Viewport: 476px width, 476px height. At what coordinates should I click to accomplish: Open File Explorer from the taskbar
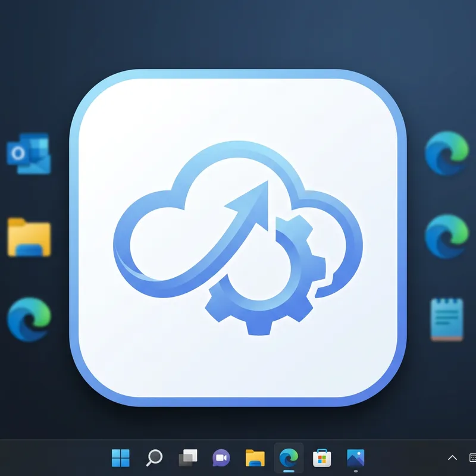point(255,458)
